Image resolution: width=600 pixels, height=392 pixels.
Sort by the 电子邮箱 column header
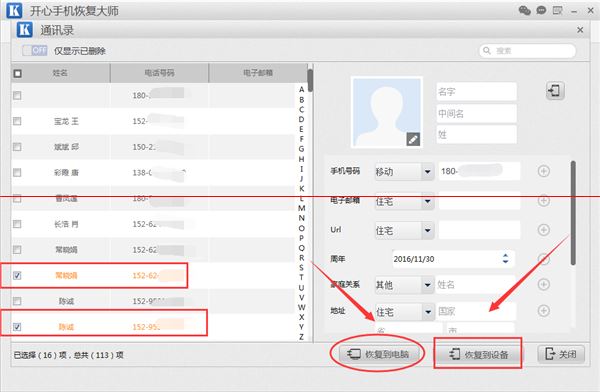coord(258,73)
